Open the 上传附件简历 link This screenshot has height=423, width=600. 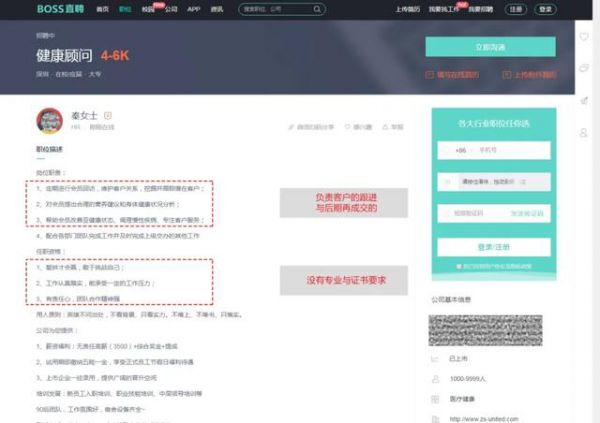click(x=535, y=75)
